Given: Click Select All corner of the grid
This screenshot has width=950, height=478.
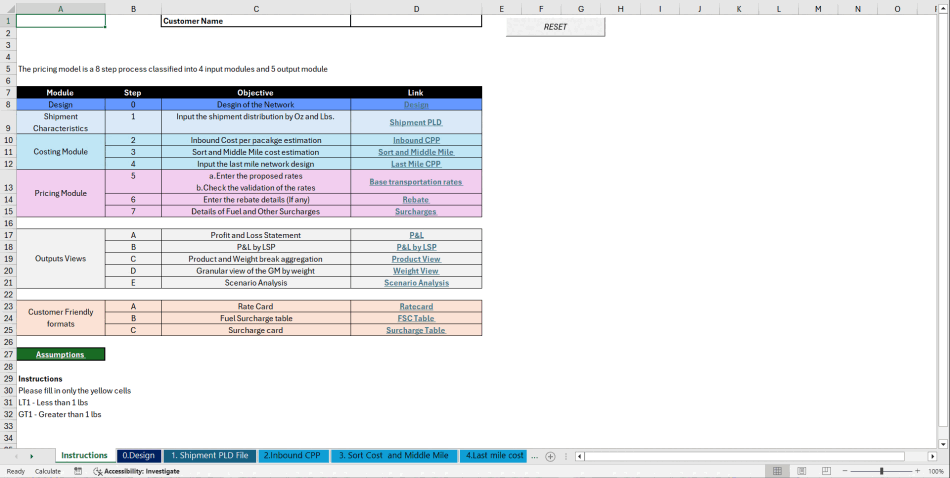Looking at the screenshot, I should [x=8, y=8].
